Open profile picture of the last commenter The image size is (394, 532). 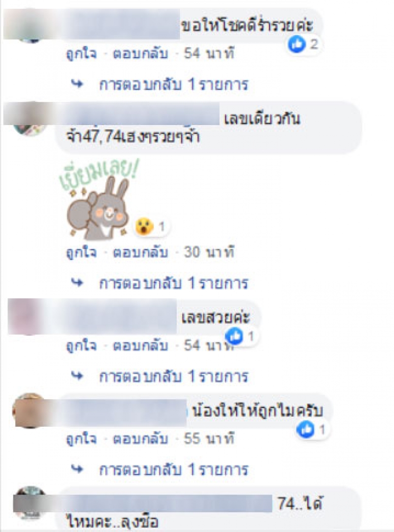[31, 503]
